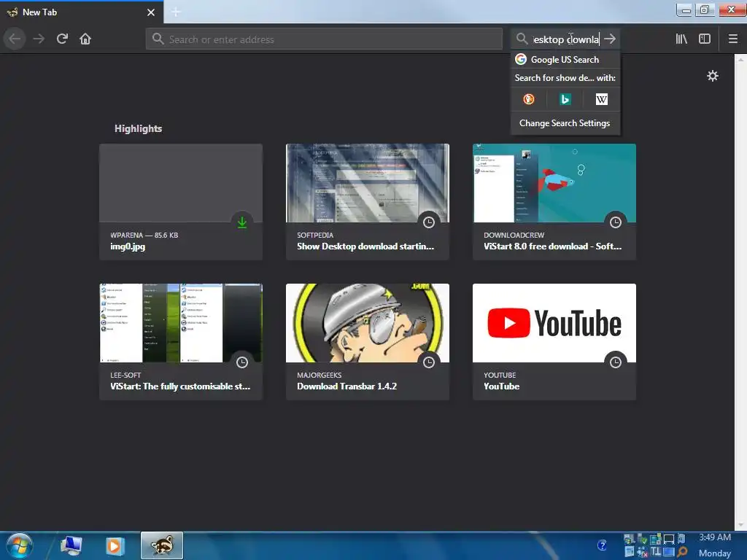Open Change Search Settings
This screenshot has height=560, width=747.
(565, 122)
